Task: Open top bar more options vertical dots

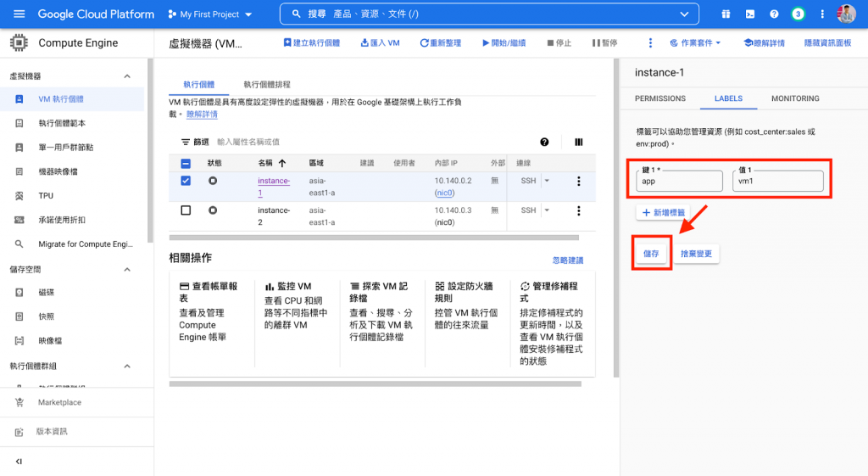Action: pos(822,14)
